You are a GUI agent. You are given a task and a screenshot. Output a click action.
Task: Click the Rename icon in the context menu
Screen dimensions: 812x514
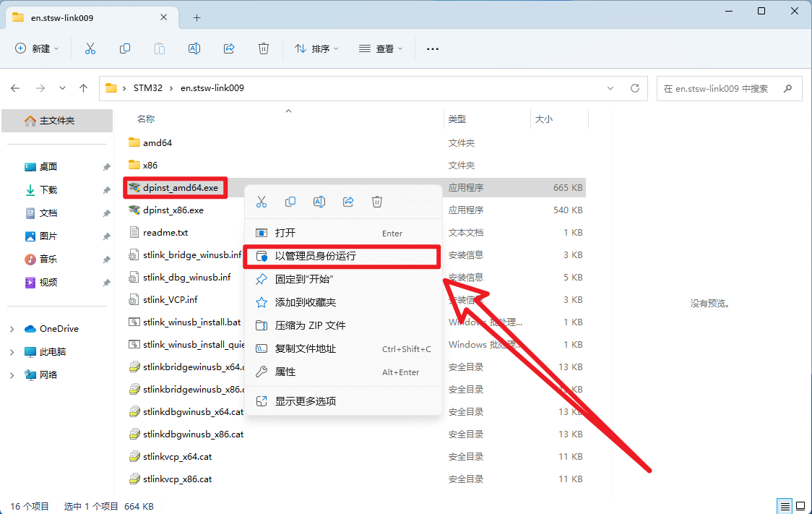point(319,202)
